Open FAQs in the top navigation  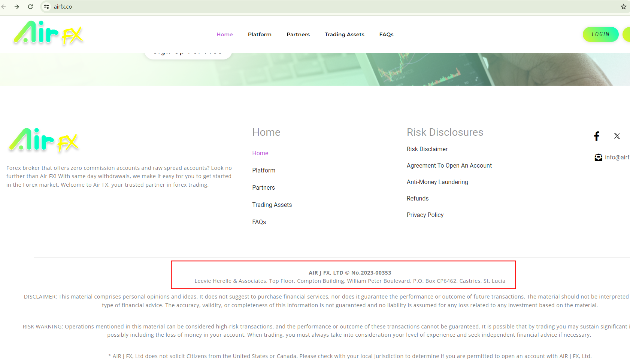point(386,34)
